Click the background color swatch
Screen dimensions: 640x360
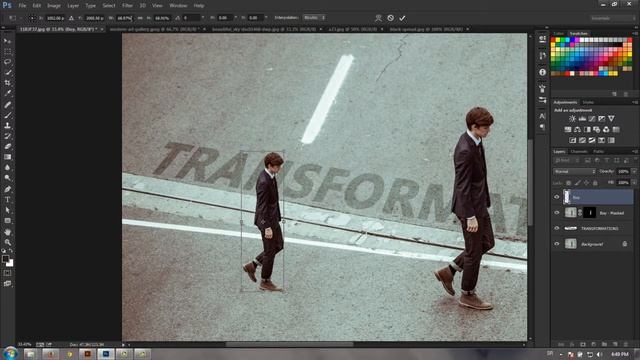coord(10,264)
